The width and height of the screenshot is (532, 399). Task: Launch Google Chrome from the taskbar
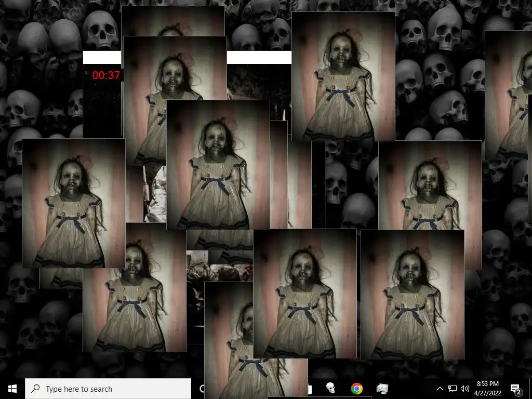click(x=356, y=389)
